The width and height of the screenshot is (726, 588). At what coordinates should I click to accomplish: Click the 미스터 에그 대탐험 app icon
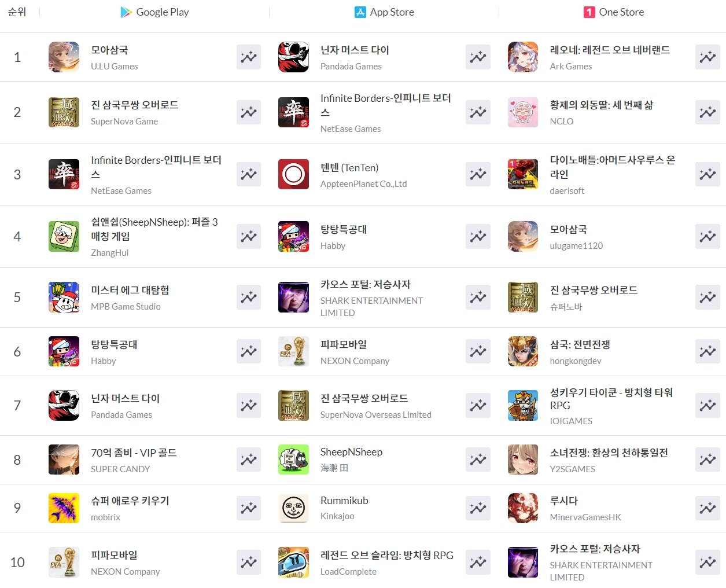coord(64,297)
